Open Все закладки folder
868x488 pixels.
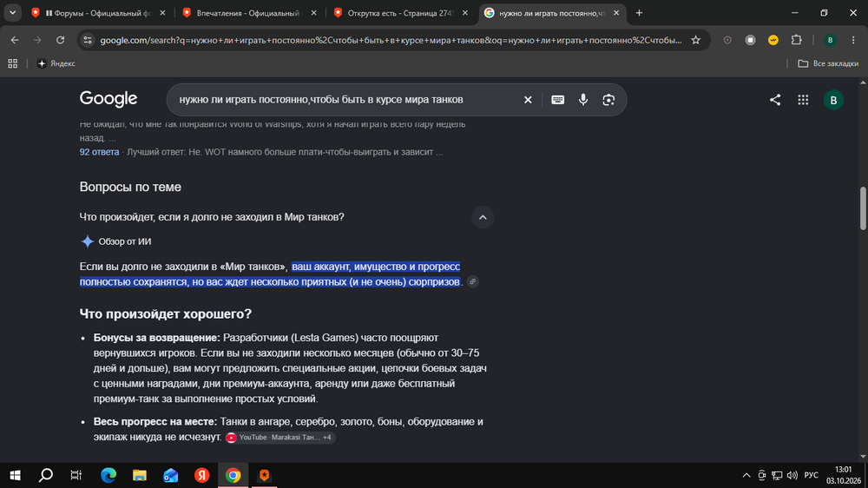coord(828,63)
